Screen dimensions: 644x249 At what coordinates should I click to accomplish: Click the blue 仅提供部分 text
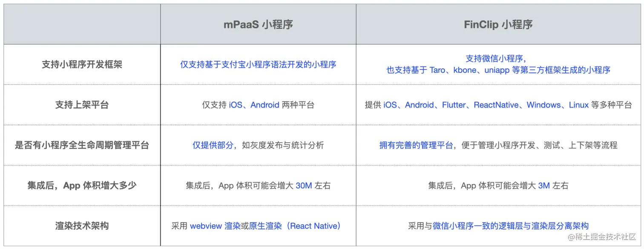[x=213, y=145]
